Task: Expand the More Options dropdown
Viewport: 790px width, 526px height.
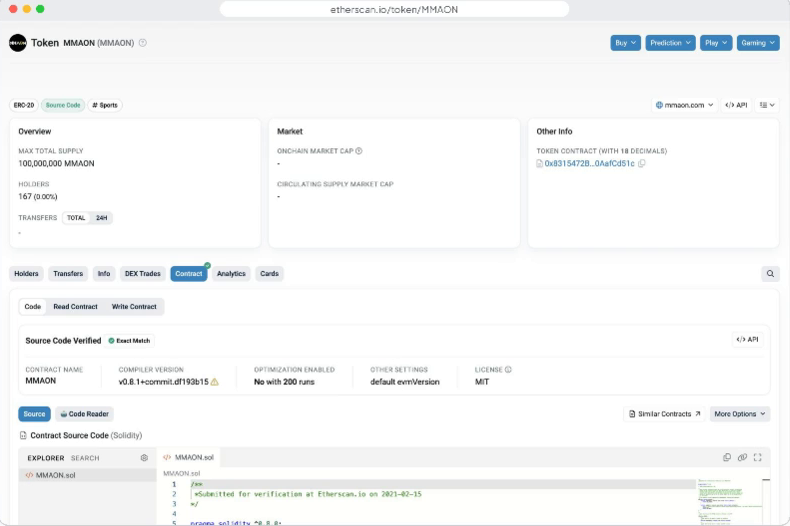Action: 740,414
